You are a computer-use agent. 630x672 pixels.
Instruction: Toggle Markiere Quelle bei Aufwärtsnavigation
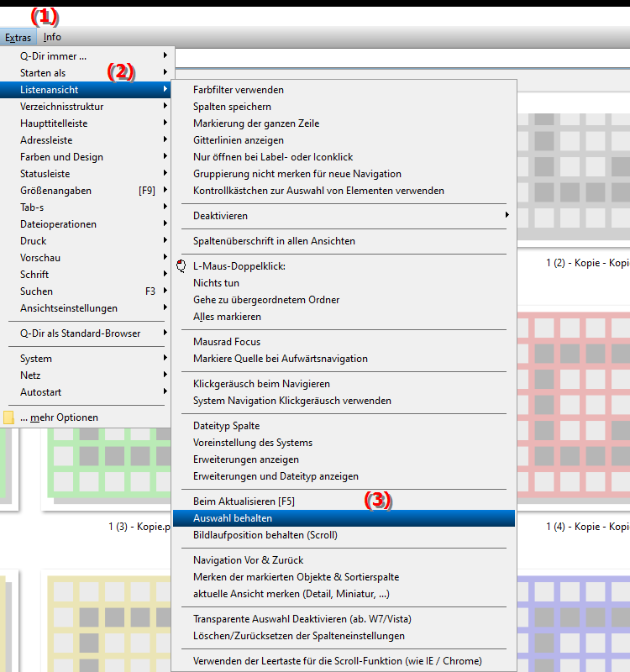click(344, 359)
